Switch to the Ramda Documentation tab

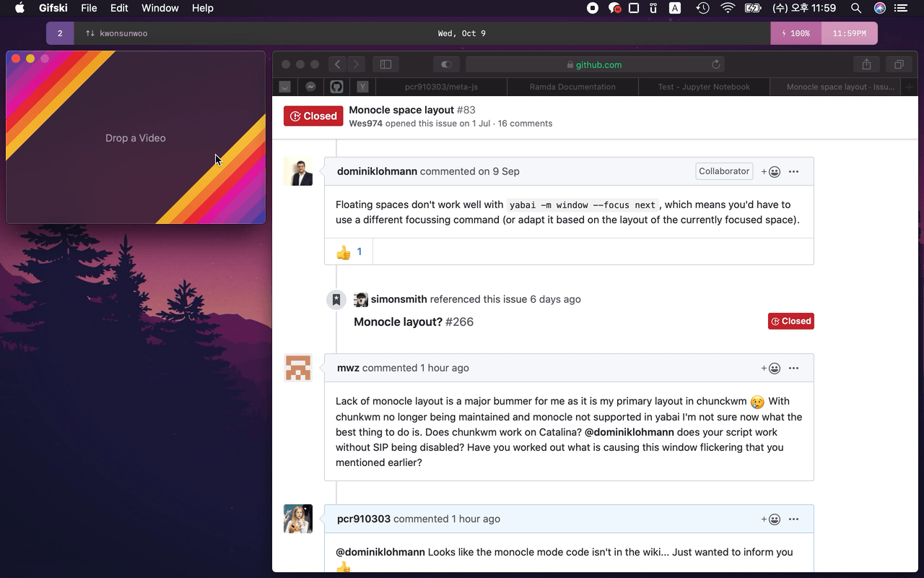point(572,87)
